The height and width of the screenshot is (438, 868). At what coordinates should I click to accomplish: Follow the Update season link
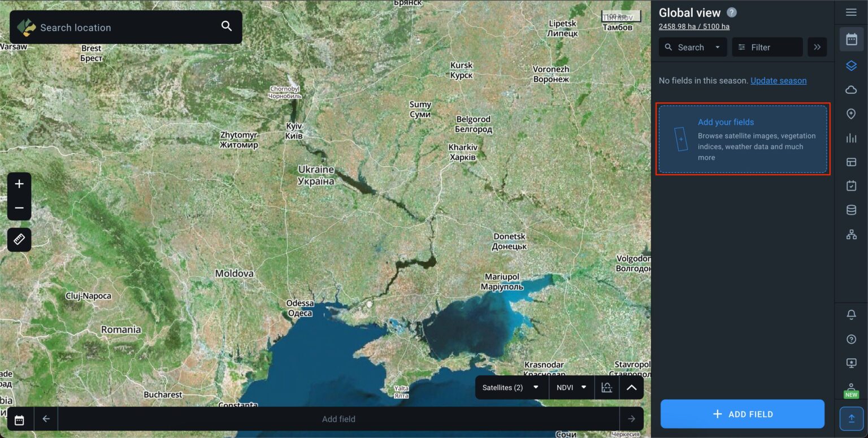click(778, 80)
